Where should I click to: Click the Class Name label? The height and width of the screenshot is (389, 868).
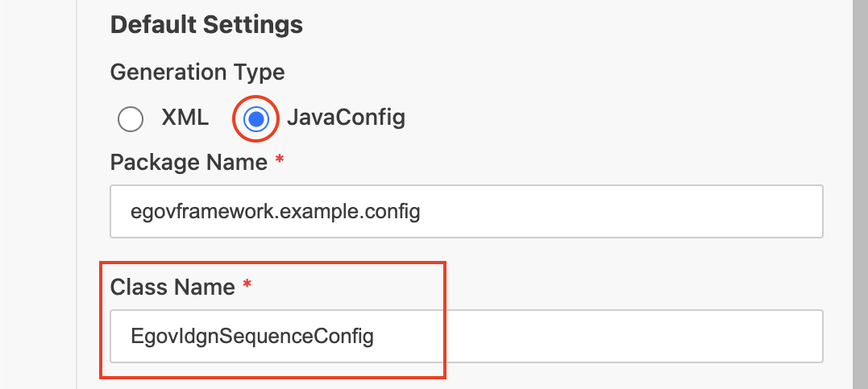[172, 286]
